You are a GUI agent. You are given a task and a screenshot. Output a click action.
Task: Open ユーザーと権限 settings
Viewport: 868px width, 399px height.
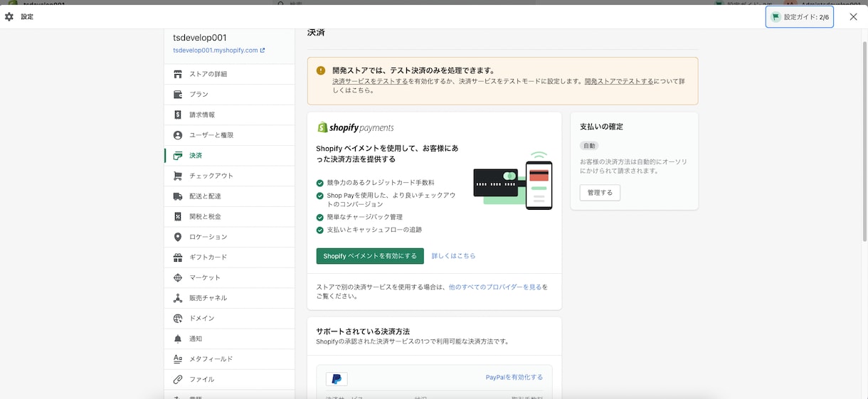(x=229, y=135)
